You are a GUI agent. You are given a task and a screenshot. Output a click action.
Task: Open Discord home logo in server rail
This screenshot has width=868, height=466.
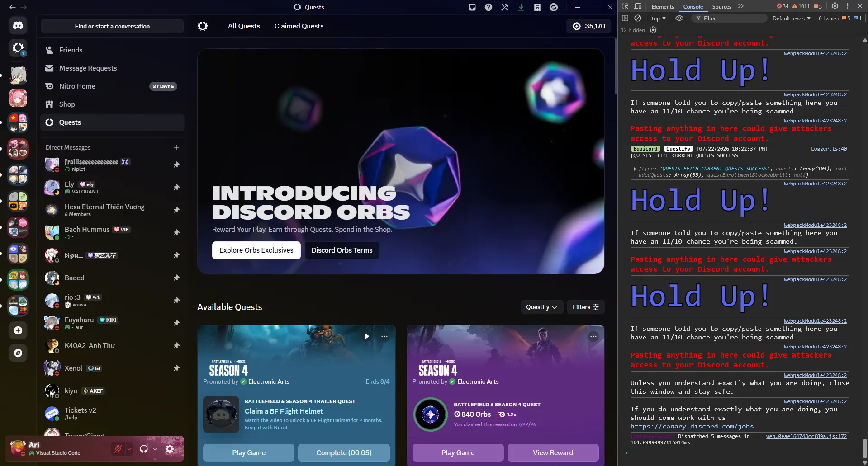coord(18,25)
